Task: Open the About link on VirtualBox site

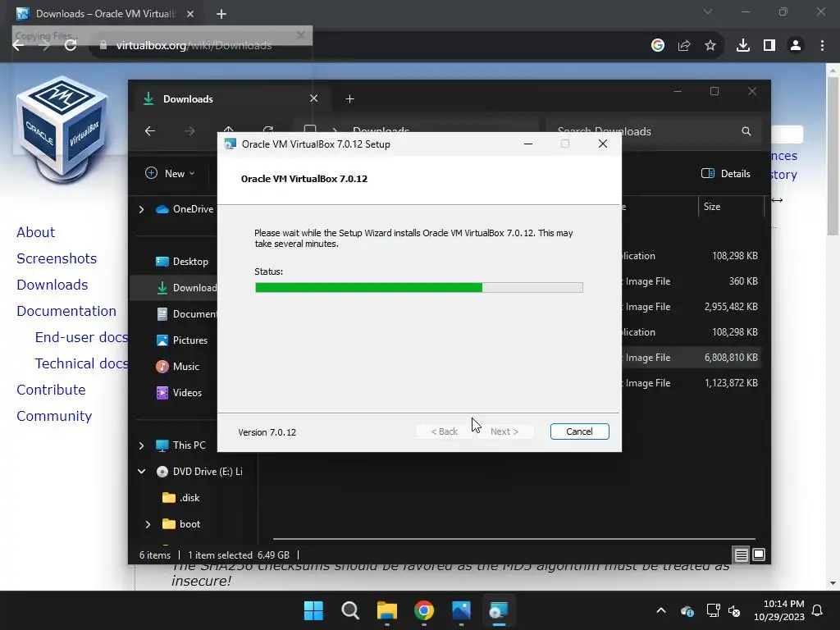Action: 35,232
